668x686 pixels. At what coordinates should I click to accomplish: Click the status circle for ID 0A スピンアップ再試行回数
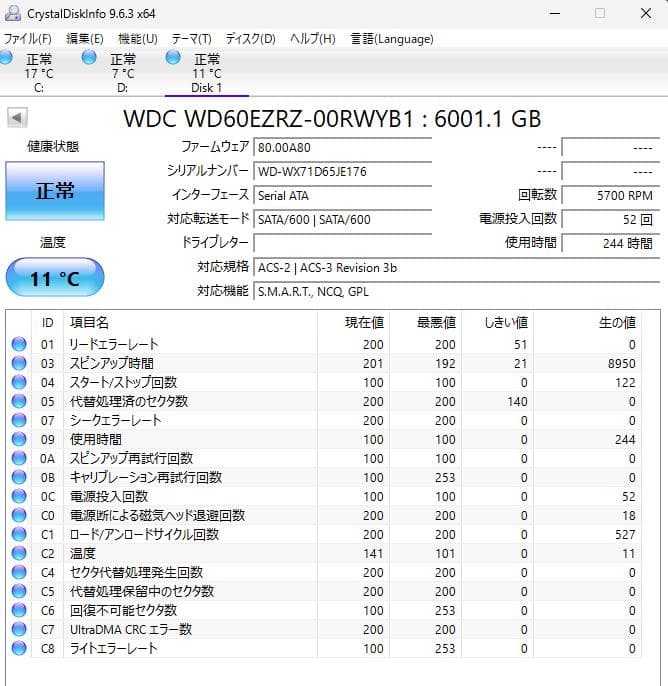point(19,458)
